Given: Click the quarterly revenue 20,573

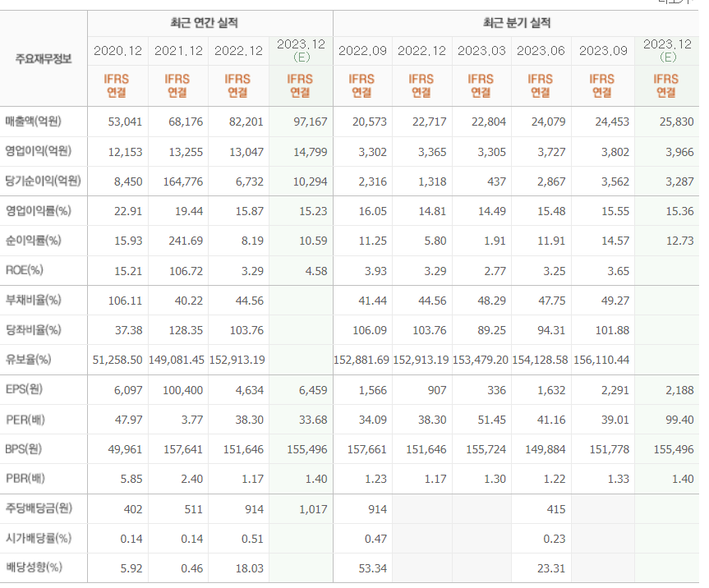Looking at the screenshot, I should click(x=370, y=122).
